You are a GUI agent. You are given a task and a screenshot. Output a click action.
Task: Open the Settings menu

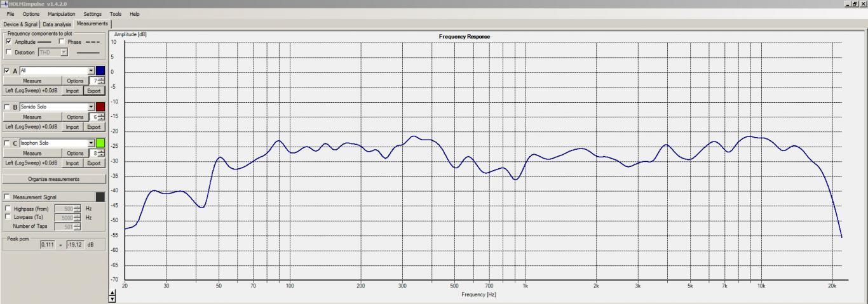point(92,14)
